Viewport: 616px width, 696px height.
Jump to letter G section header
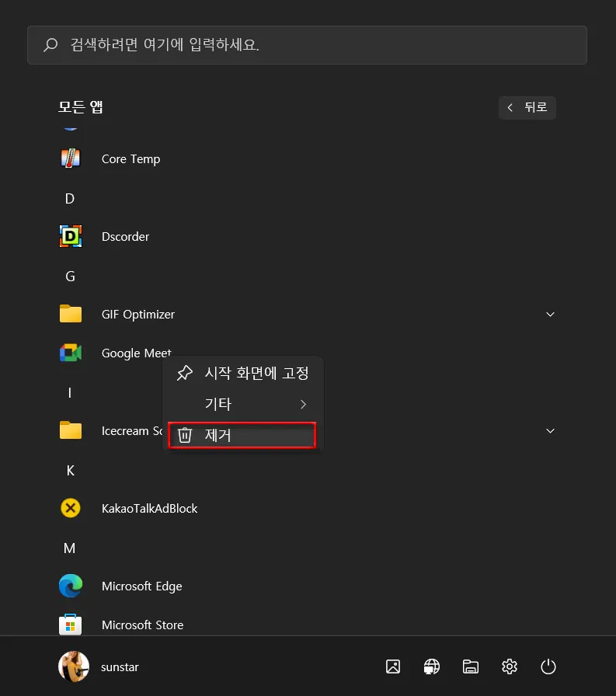70,276
